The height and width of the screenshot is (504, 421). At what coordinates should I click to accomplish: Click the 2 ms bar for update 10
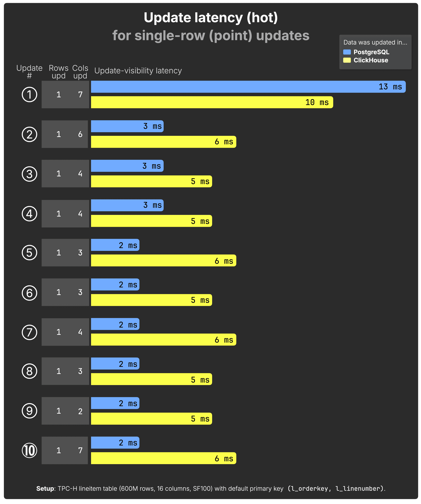coord(115,443)
